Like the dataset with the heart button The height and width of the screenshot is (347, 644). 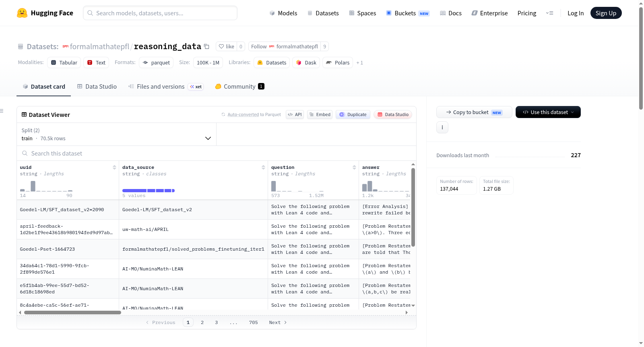tap(226, 46)
